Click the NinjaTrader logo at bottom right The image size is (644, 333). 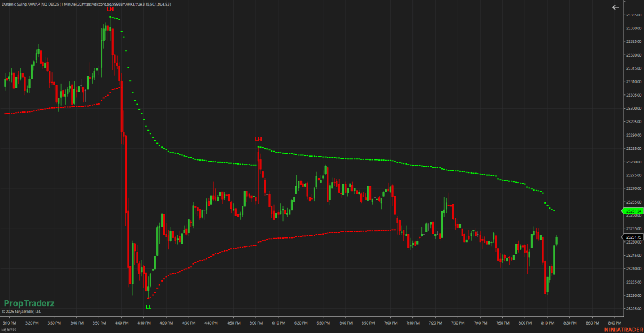(x=623, y=330)
